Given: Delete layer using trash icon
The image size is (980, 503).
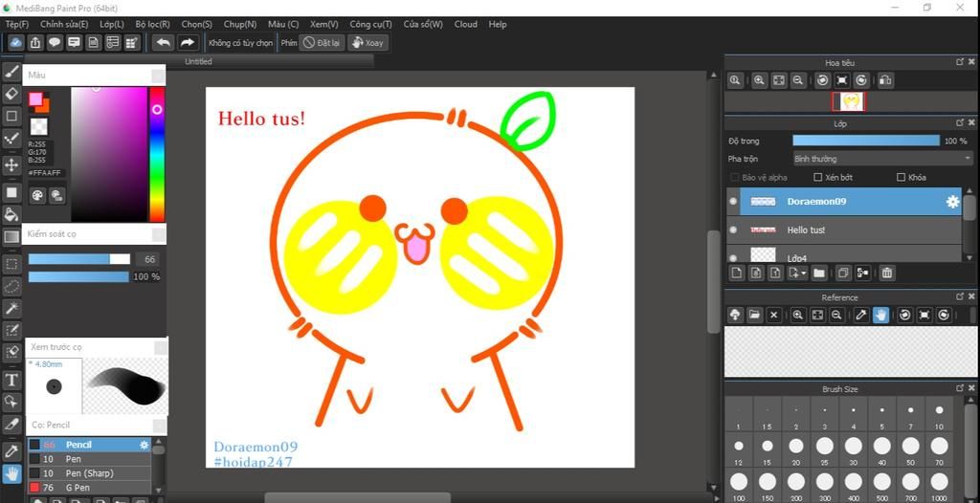Looking at the screenshot, I should click(887, 273).
